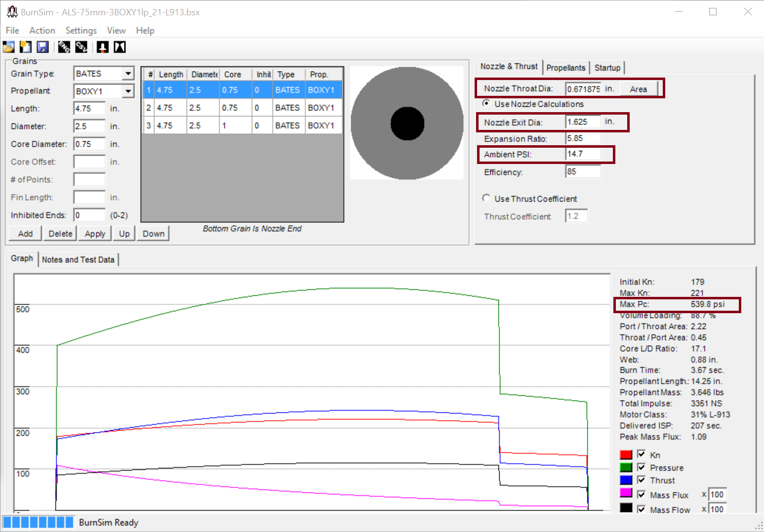Select grain row 3 with core 1
764x532 pixels.
242,125
